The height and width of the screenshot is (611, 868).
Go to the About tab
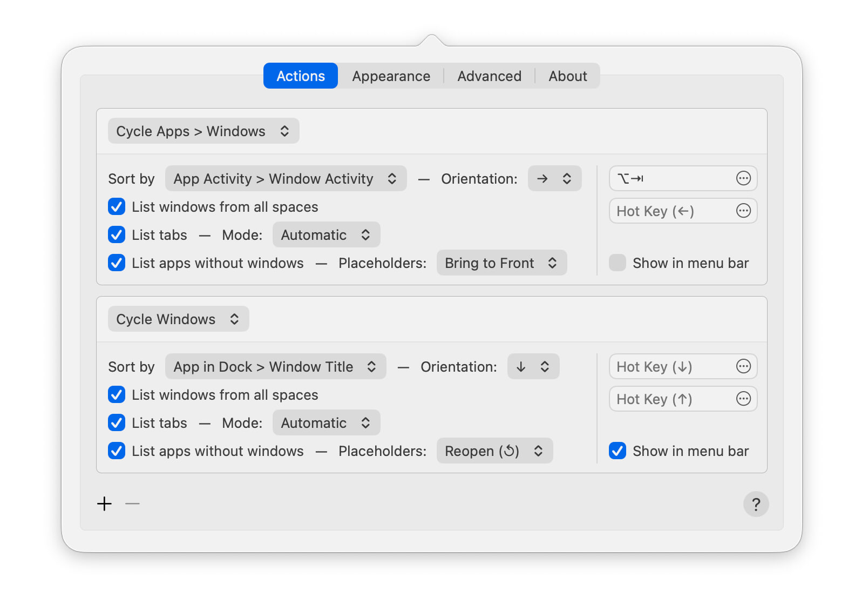567,76
